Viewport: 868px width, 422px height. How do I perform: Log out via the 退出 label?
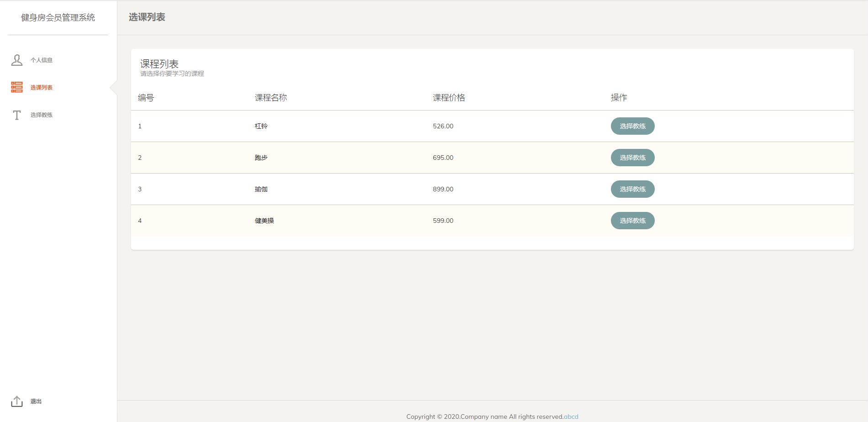coord(36,401)
